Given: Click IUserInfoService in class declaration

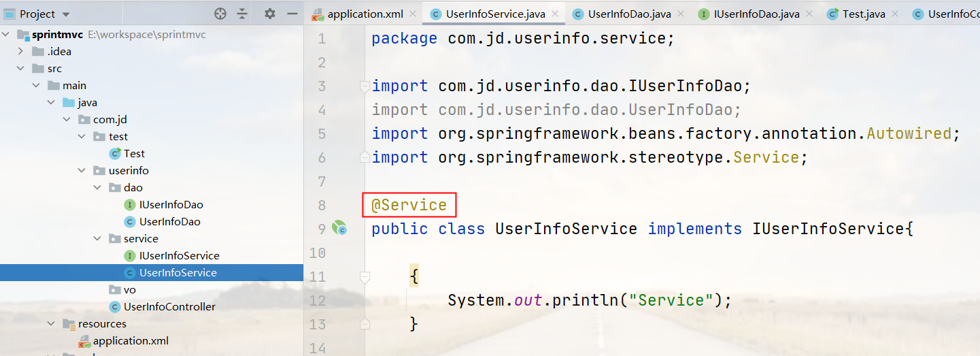Looking at the screenshot, I should pos(827,229).
